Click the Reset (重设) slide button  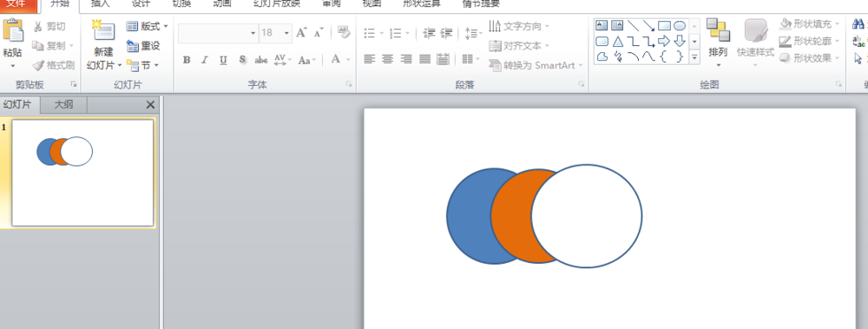(x=143, y=45)
